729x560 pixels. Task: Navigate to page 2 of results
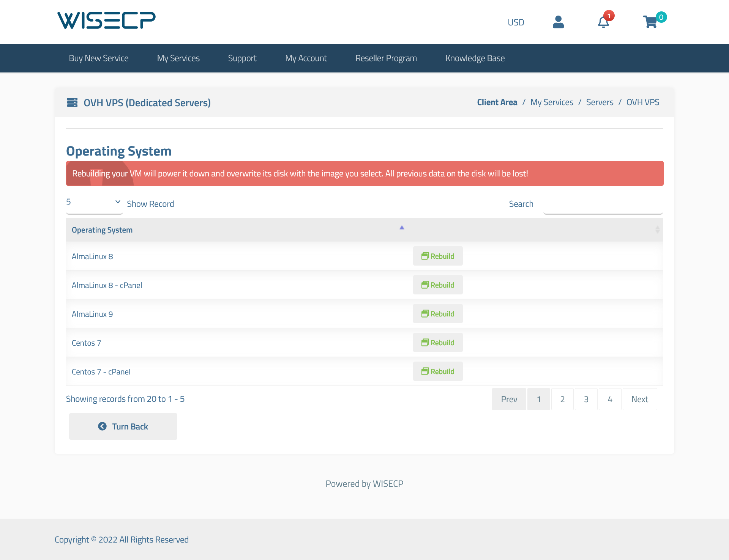[562, 399]
